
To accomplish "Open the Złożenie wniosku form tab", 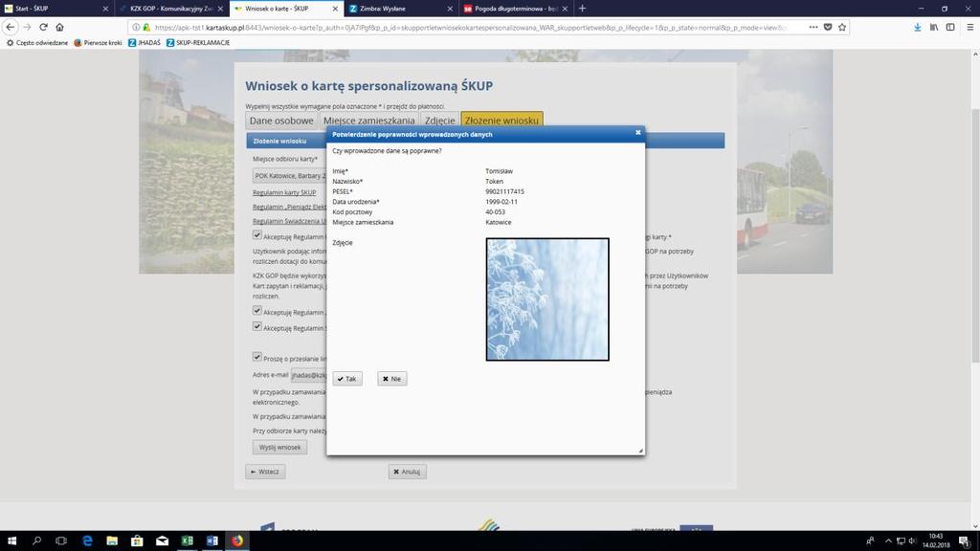I will [501, 121].
